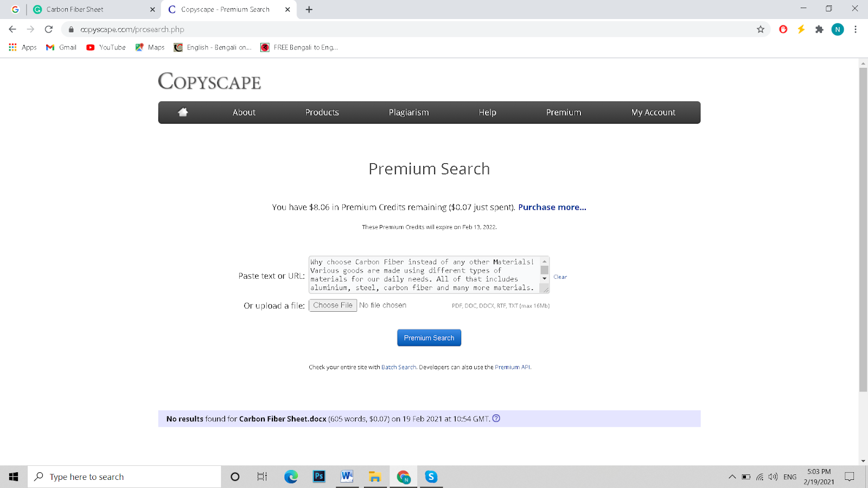View site information lock icon
This screenshot has height=488, width=868.
pos(71,29)
